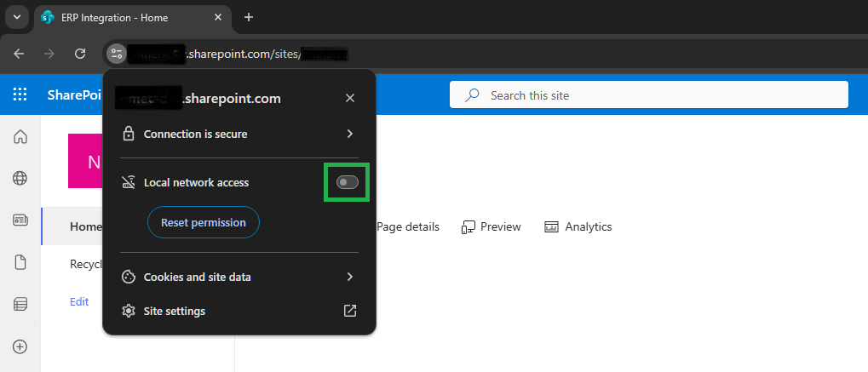Click the create plus icon in sidebar
868x372 pixels.
pyautogui.click(x=20, y=347)
